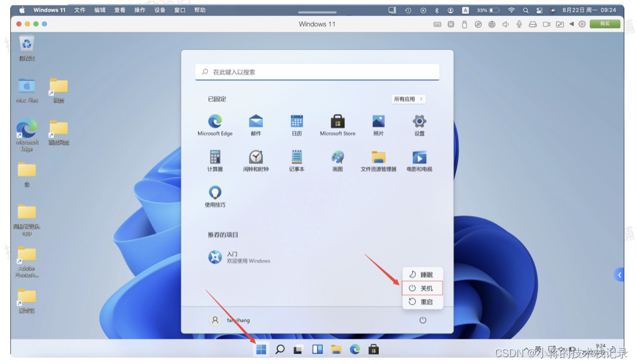Click the Start menu search field

coord(317,72)
